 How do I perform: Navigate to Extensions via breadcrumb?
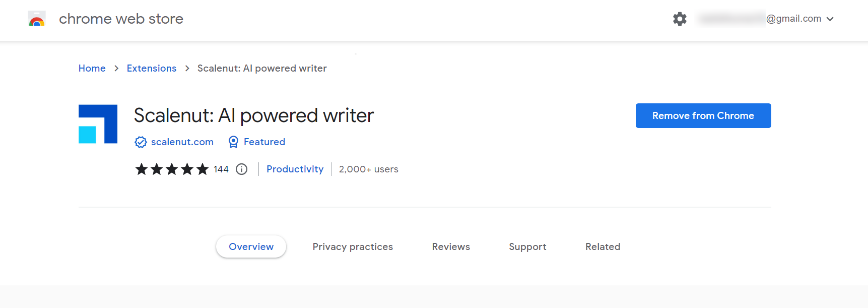[151, 68]
